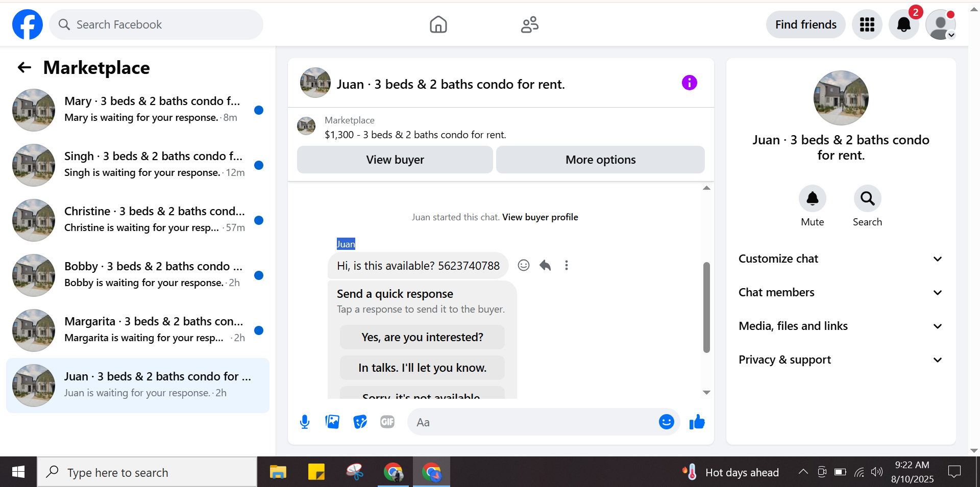Click the View buyer button

point(395,160)
